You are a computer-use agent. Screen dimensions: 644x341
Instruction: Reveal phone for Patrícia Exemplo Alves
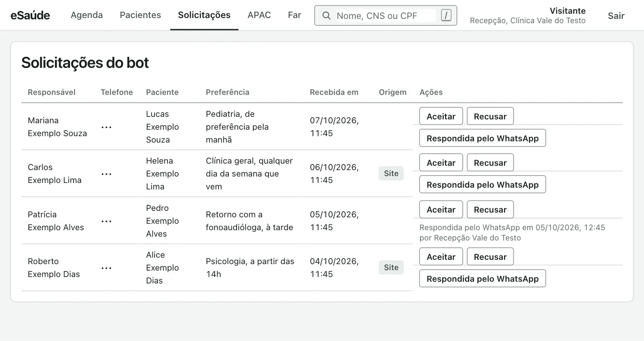point(106,221)
